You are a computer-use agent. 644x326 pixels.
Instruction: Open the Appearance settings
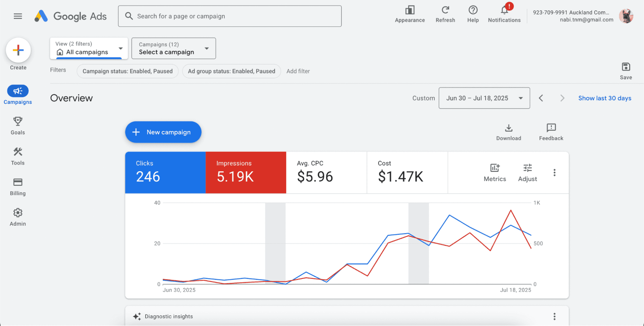click(x=410, y=13)
